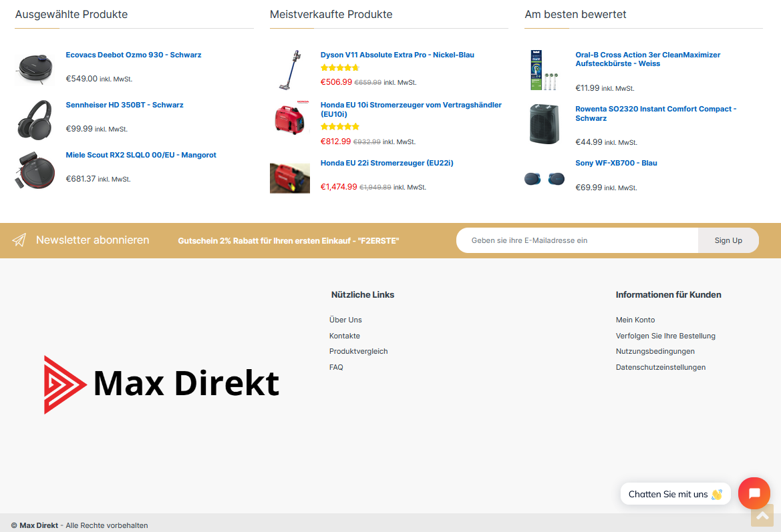This screenshot has height=532, width=781.
Task: Click the Miele price €681.37
Action: 81,179
